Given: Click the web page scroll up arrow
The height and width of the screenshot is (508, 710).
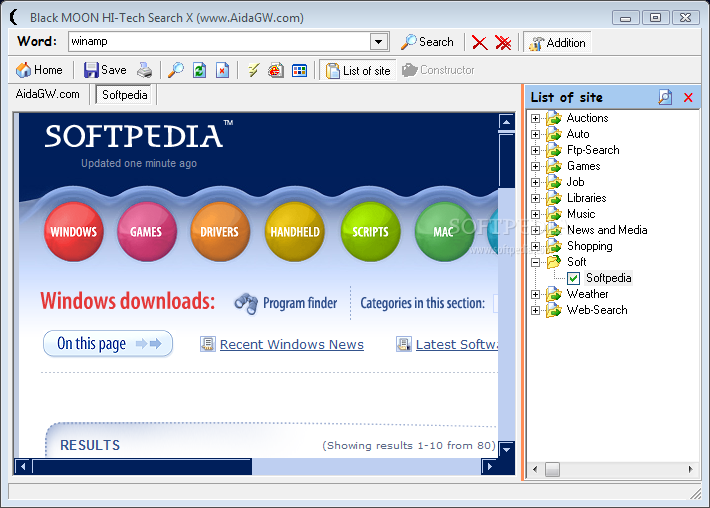Looking at the screenshot, I should point(506,121).
